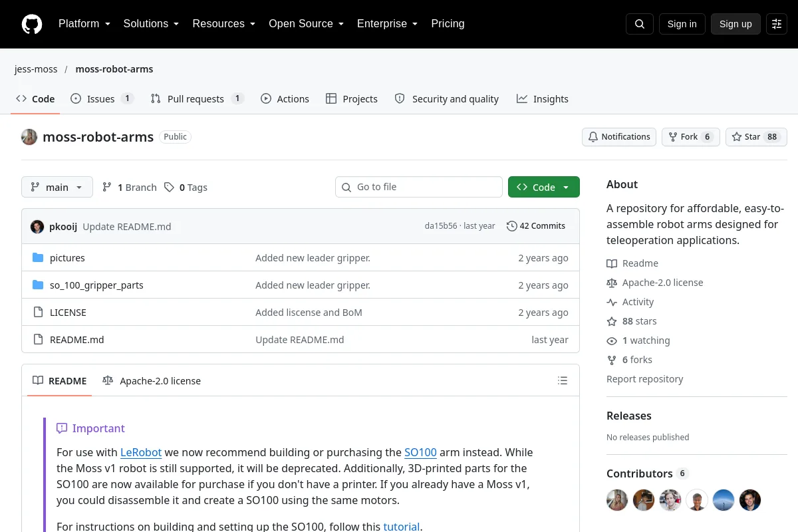
Task: Click pkooij's commit author avatar
Action: coord(37,226)
